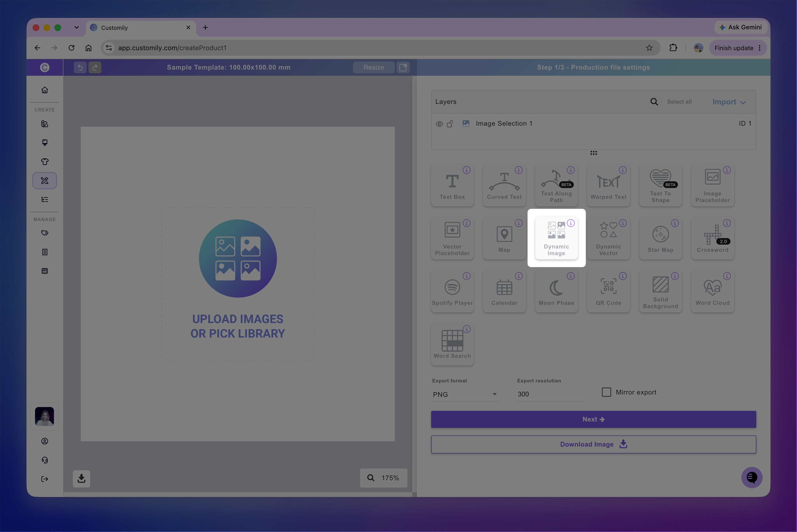The width and height of the screenshot is (797, 532).
Task: Add a Word Search element
Action: point(452,344)
